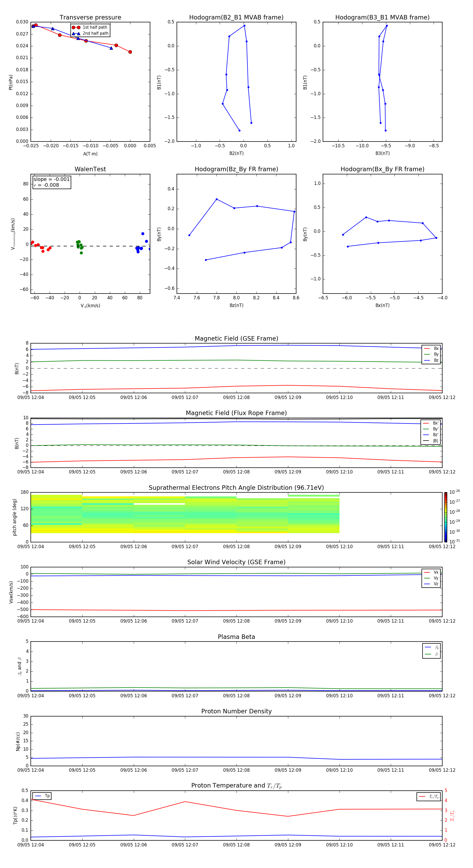Image resolution: width=473 pixels, height=868 pixels.
Task: Click the 'Hodogram(B2_B1 MVAB frame)' title
Action: [x=236, y=17]
